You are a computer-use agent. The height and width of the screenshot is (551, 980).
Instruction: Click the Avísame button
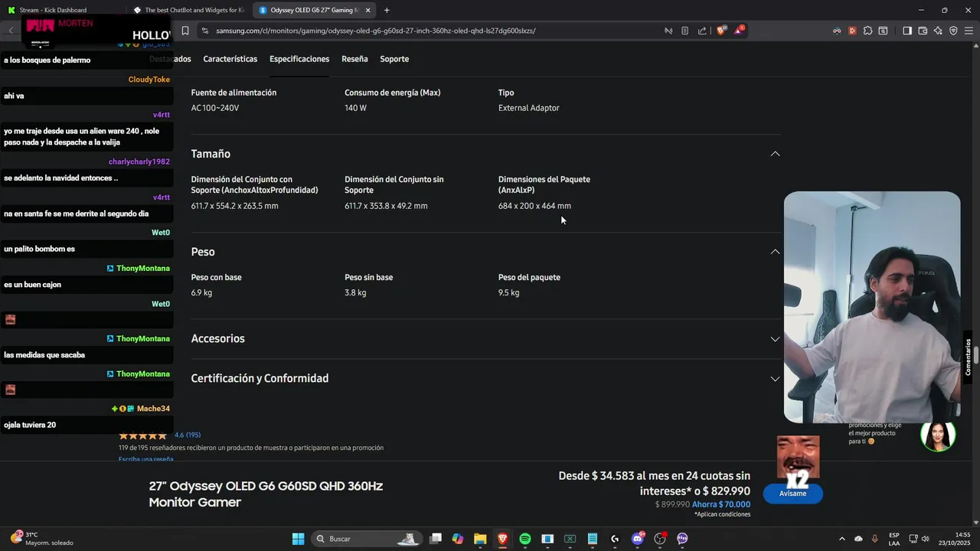[x=793, y=494]
